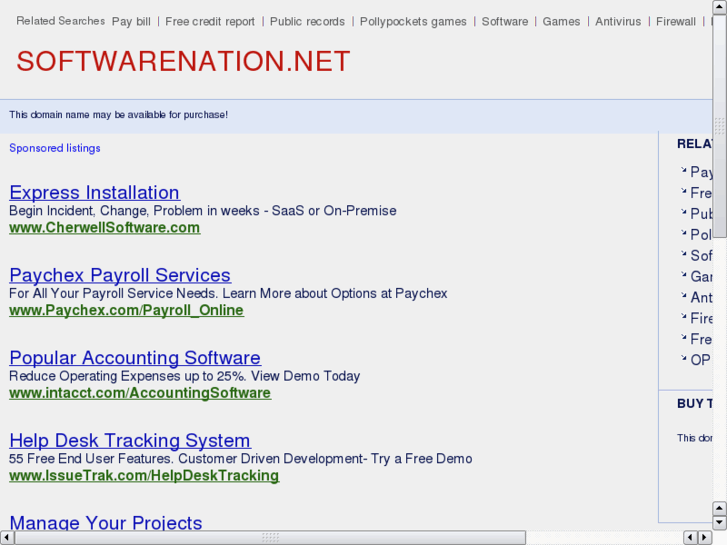This screenshot has height=545, width=727.
Task: Open Games link in related searches bar
Action: pyautogui.click(x=561, y=22)
